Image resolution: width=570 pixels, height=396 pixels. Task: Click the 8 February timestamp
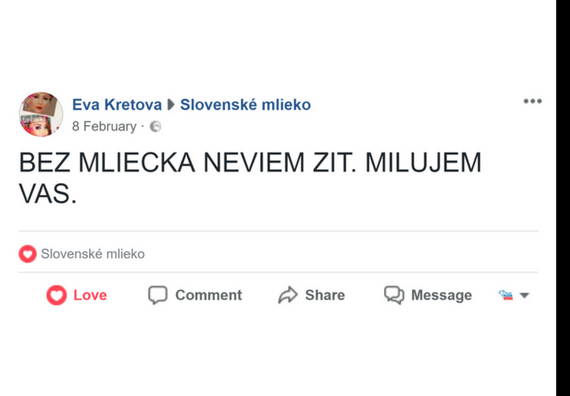104,127
